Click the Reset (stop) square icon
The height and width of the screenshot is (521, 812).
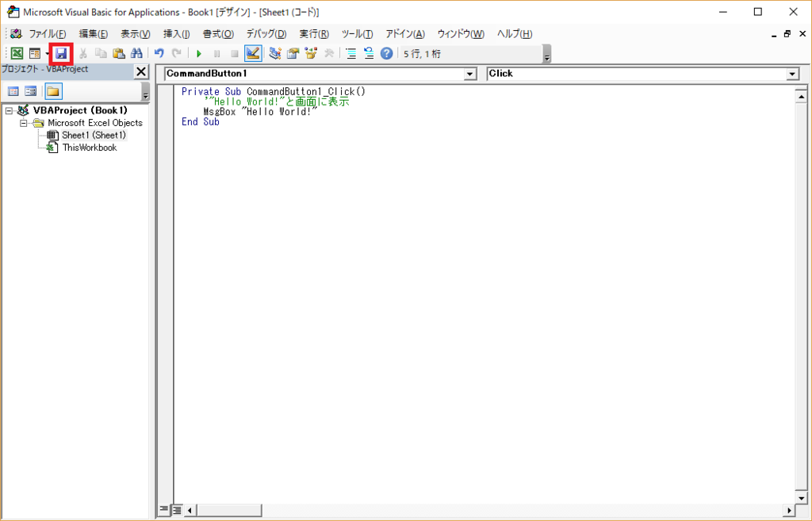[x=235, y=53]
